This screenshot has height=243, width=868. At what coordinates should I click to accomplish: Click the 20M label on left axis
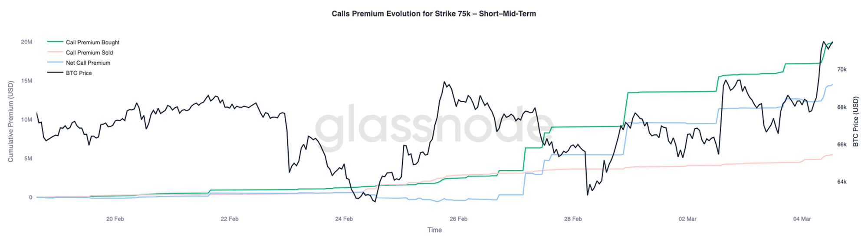(x=26, y=42)
